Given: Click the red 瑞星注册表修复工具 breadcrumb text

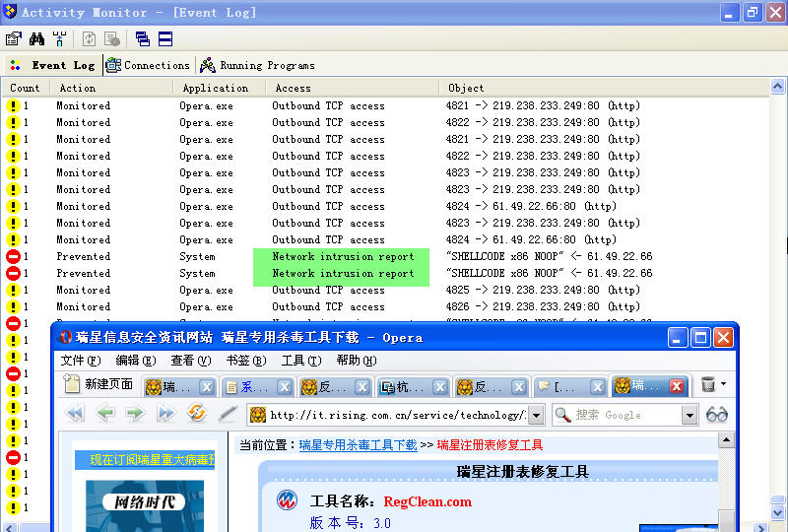Looking at the screenshot, I should pos(490,445).
